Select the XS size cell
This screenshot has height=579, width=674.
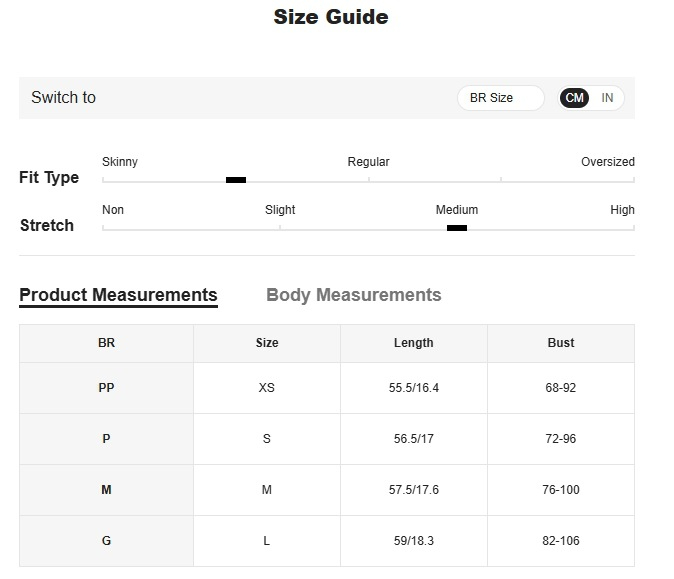coord(267,388)
